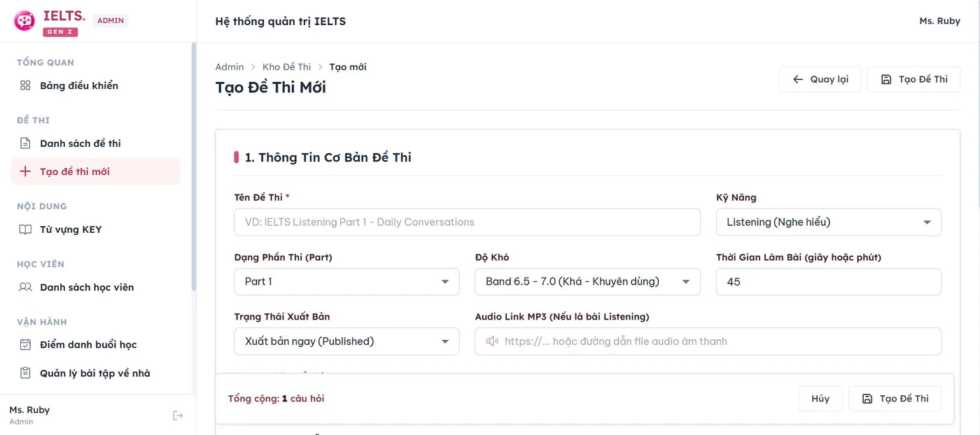Click the plus icon beside Tạo đề thi mới
The width and height of the screenshot is (980, 435).
click(x=25, y=171)
